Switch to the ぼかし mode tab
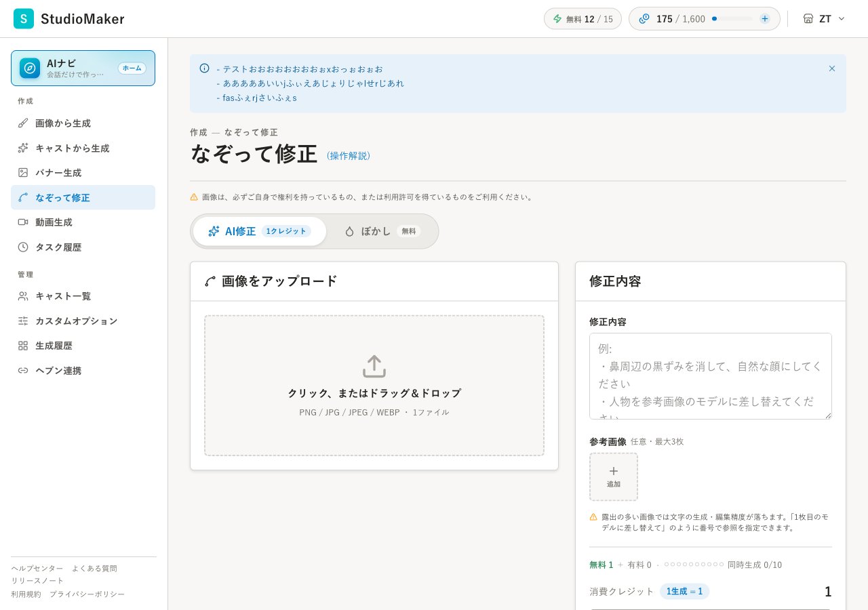 [382, 231]
